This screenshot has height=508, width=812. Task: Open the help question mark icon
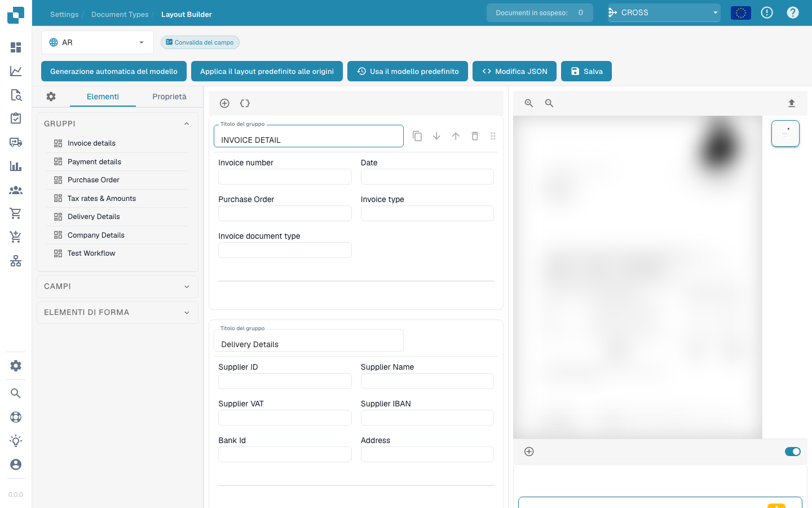pyautogui.click(x=793, y=12)
